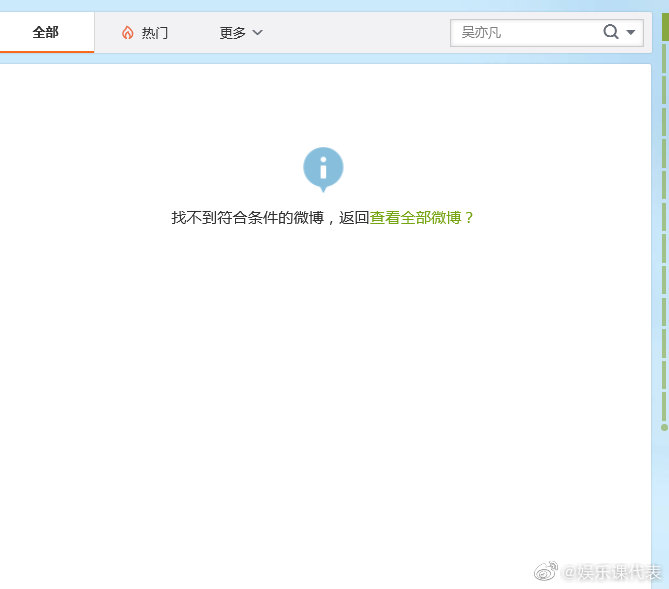Follow the 查看全部微博 link
Screen dimensions: 669x589
415,218
